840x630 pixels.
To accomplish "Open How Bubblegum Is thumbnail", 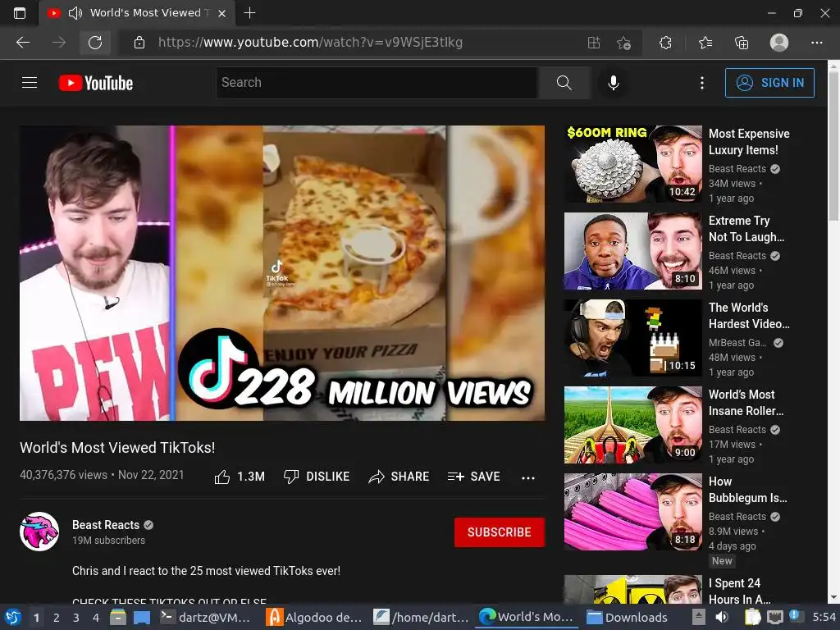I will click(x=632, y=512).
